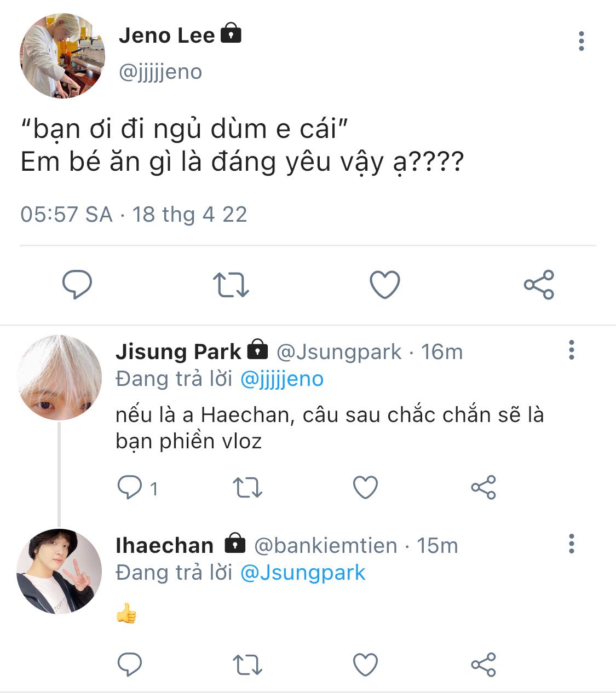This screenshot has width=616, height=693.
Task: Reply to lhaechan's thumbs-up comment
Action: pos(130,665)
